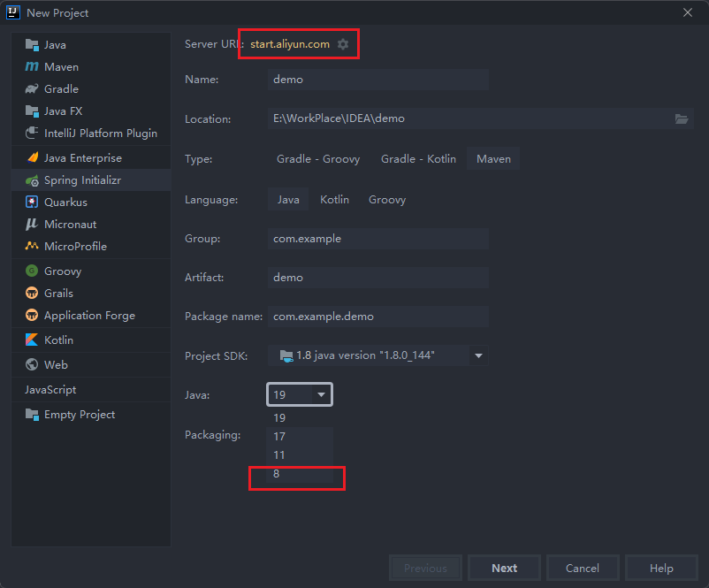Focus the Group field com.example
Screen dimensions: 709x588
tap(378, 239)
